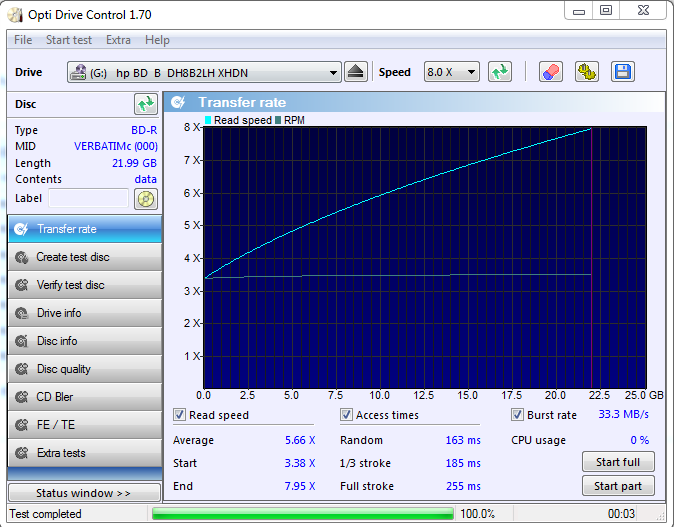Click the Transfer rate sidebar disc icon
674x527 pixels.
tap(21, 229)
